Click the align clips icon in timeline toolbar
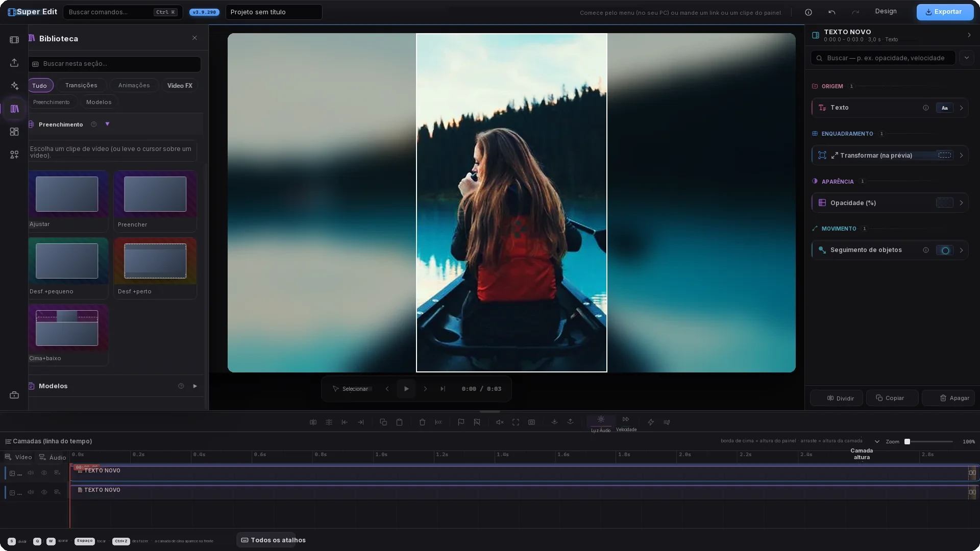980x551 pixels. [329, 422]
